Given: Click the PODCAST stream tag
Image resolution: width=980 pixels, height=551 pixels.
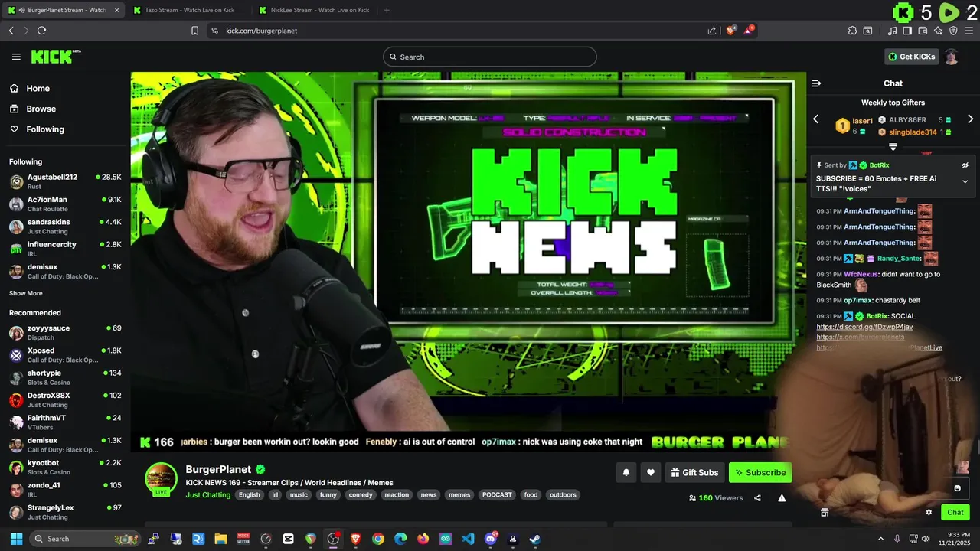Looking at the screenshot, I should coord(497,495).
